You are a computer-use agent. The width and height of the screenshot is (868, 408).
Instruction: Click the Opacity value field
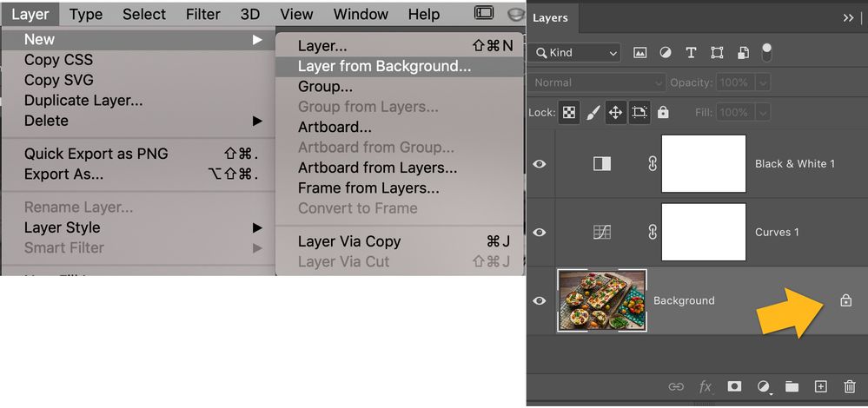[x=736, y=83]
